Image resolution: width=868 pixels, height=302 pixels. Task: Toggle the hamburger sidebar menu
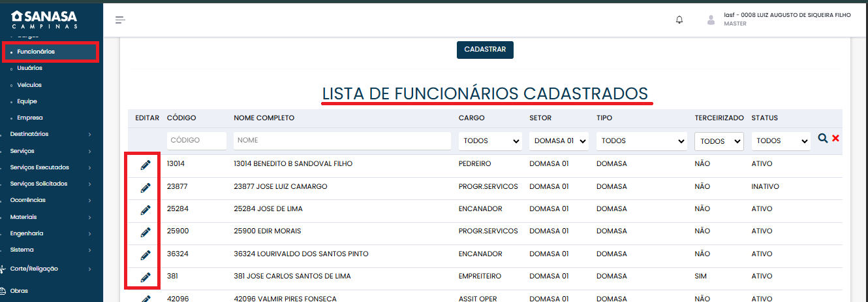tap(120, 20)
